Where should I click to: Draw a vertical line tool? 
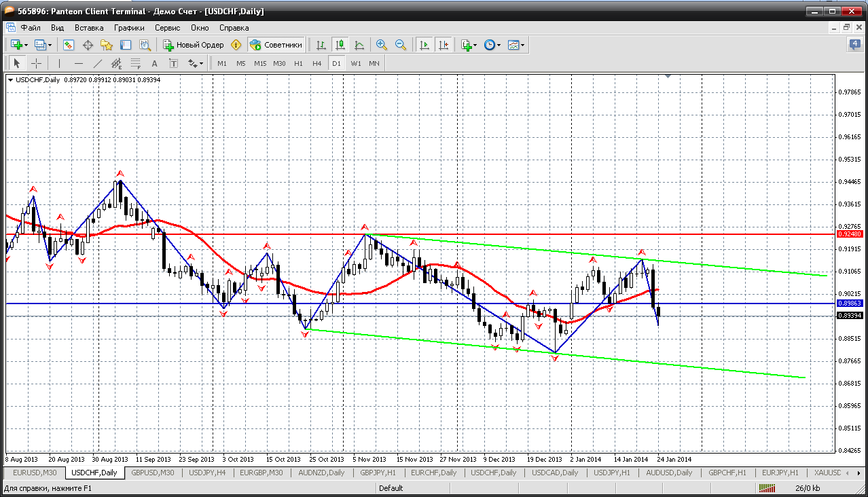[x=60, y=63]
